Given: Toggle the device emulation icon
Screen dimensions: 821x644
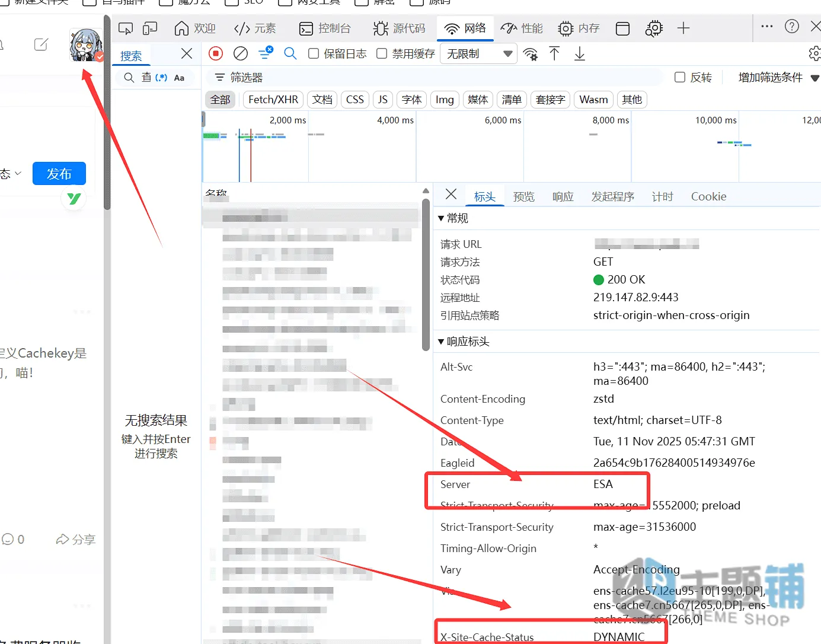Looking at the screenshot, I should pos(150,28).
